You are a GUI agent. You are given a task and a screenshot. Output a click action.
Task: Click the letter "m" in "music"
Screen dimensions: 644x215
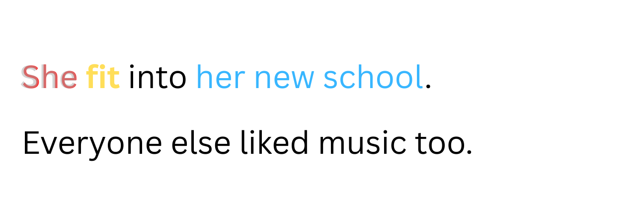coord(333,145)
